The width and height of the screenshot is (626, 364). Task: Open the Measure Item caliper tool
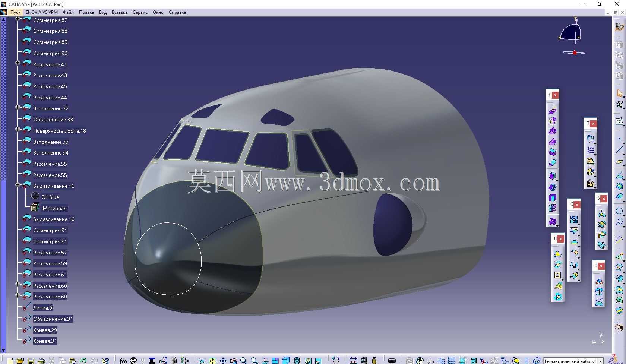coord(364,360)
